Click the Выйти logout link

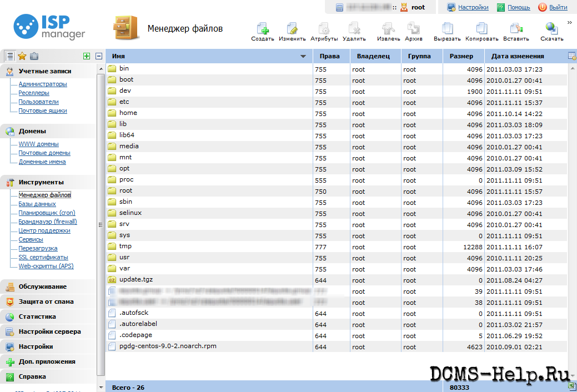558,7
